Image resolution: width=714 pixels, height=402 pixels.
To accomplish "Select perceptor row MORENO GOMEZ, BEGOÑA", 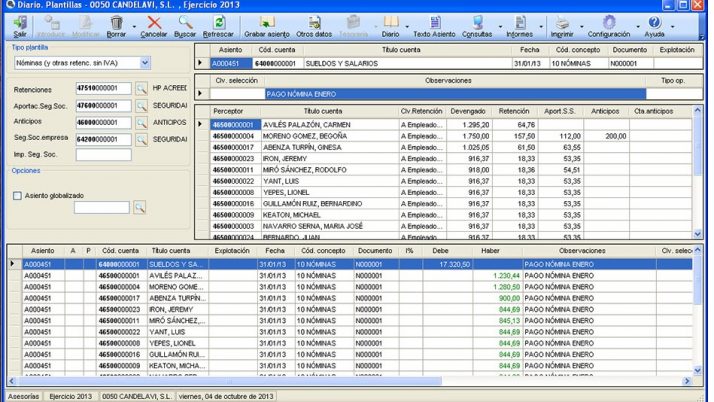I will click(451, 136).
